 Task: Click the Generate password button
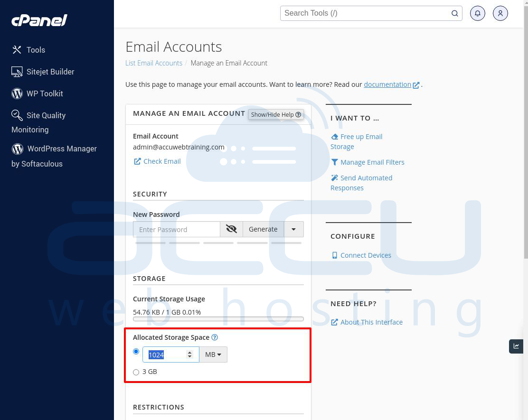263,229
